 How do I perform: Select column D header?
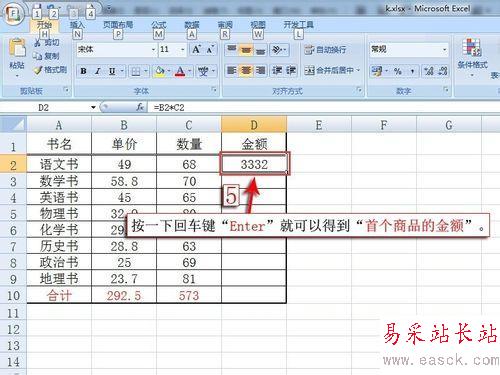tap(254, 125)
